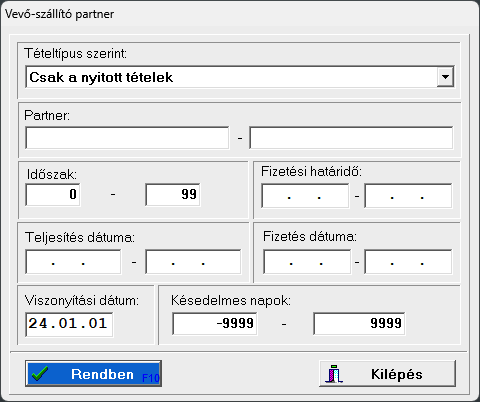Focus the Fizetés dátuma start date field

pos(307,262)
